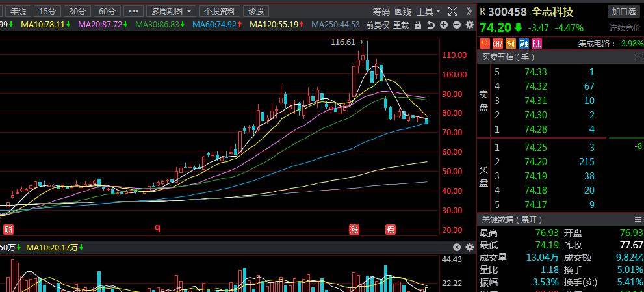Click the 涨 marker on timeline
Viewport: 644px width, 292px height.
point(354,230)
